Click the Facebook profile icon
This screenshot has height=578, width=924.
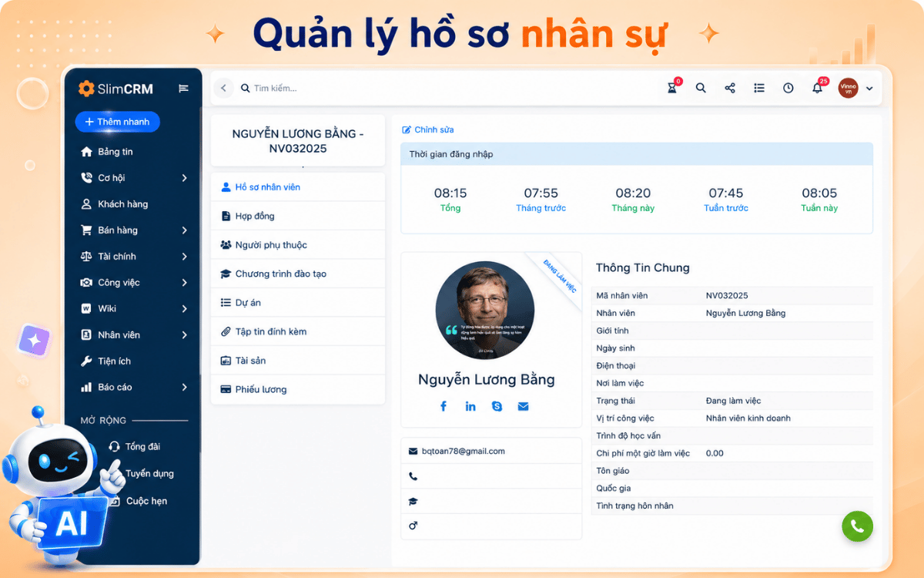(444, 406)
